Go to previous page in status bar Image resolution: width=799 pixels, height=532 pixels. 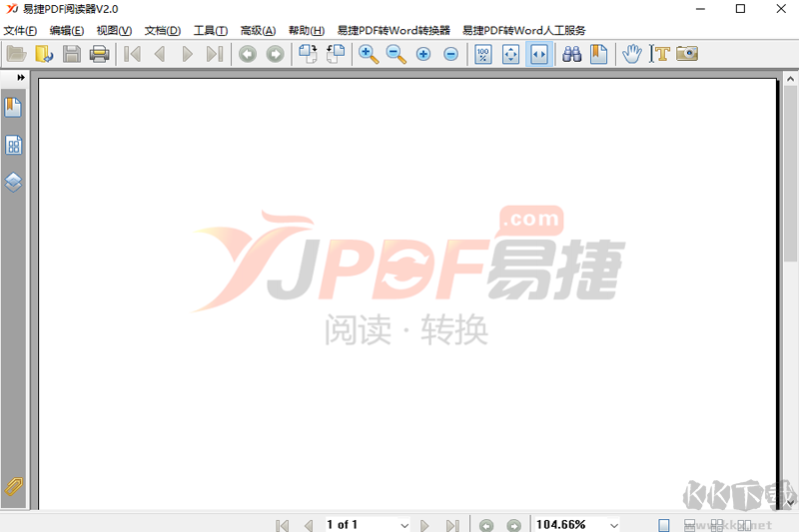coord(309,525)
